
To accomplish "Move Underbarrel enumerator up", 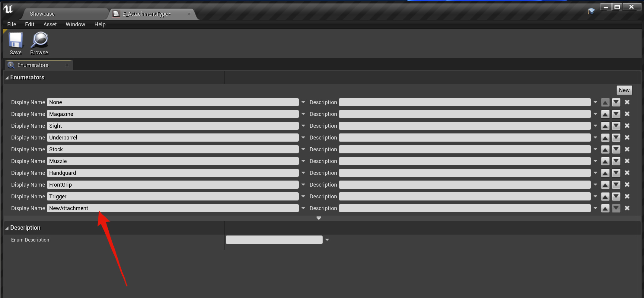I will pyautogui.click(x=605, y=138).
